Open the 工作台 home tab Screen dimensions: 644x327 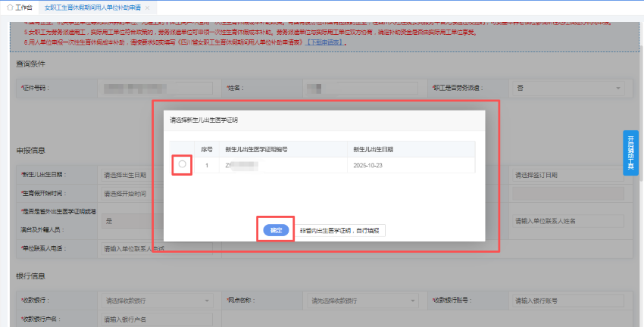click(20, 8)
